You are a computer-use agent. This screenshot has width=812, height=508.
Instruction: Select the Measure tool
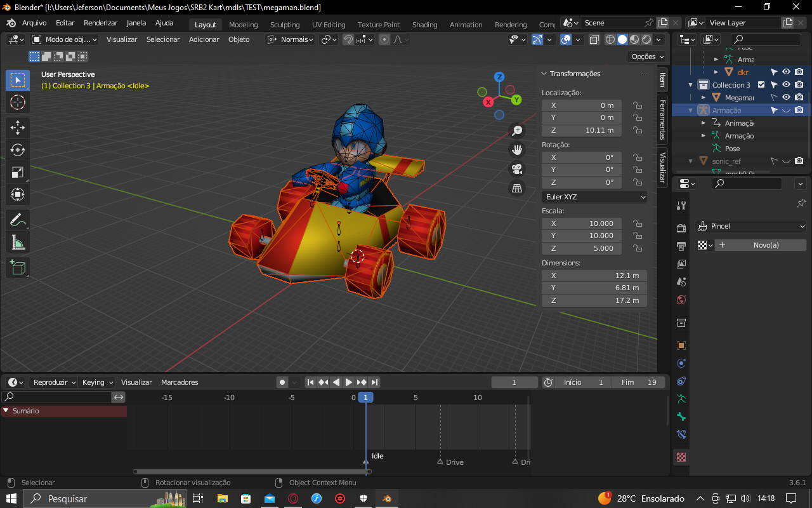pyautogui.click(x=18, y=242)
